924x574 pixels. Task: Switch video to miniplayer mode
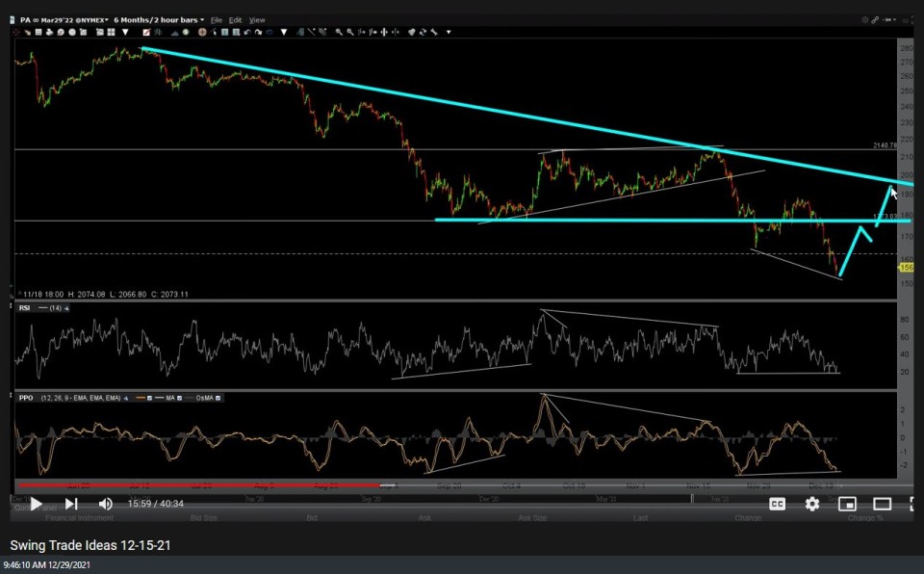847,504
